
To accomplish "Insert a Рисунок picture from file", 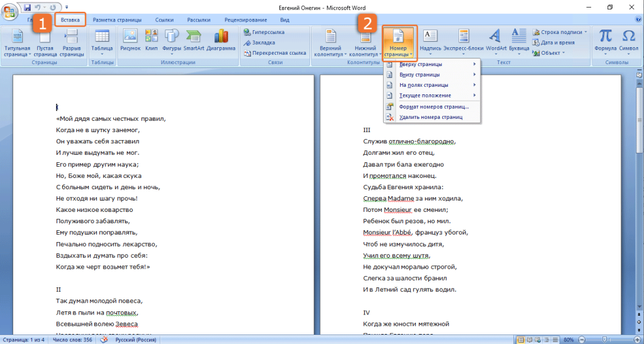I will pos(130,40).
